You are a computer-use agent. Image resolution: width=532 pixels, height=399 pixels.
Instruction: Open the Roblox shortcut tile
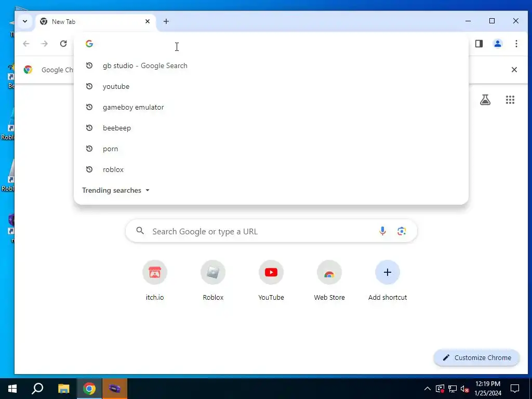(213, 281)
